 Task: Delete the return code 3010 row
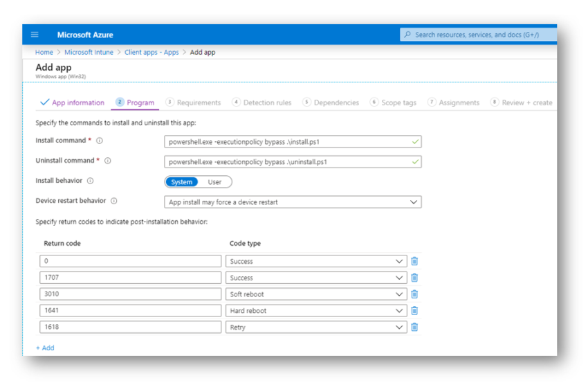[414, 294]
